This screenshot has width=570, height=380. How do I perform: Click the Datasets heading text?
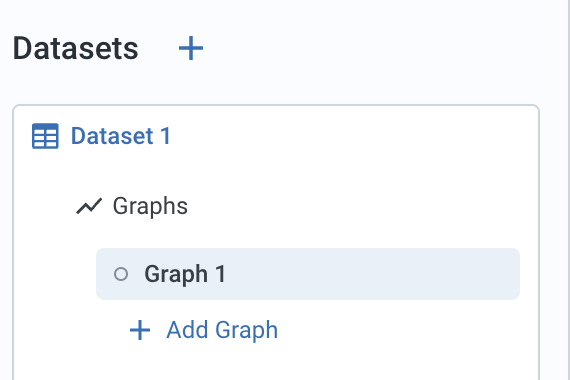(76, 48)
